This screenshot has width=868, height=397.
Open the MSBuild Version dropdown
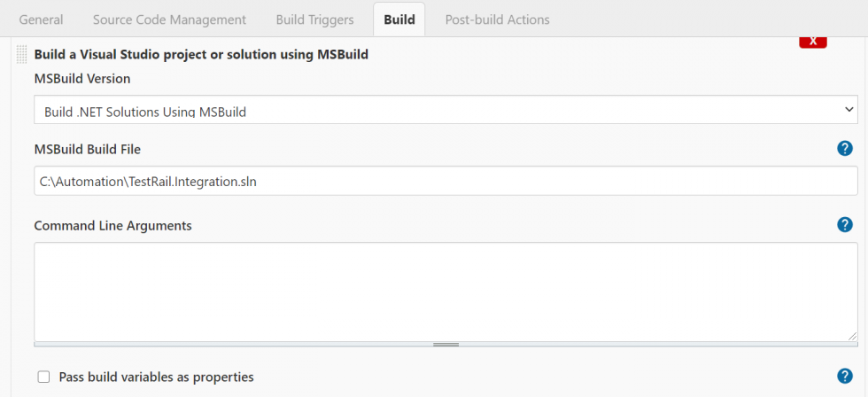click(x=445, y=111)
